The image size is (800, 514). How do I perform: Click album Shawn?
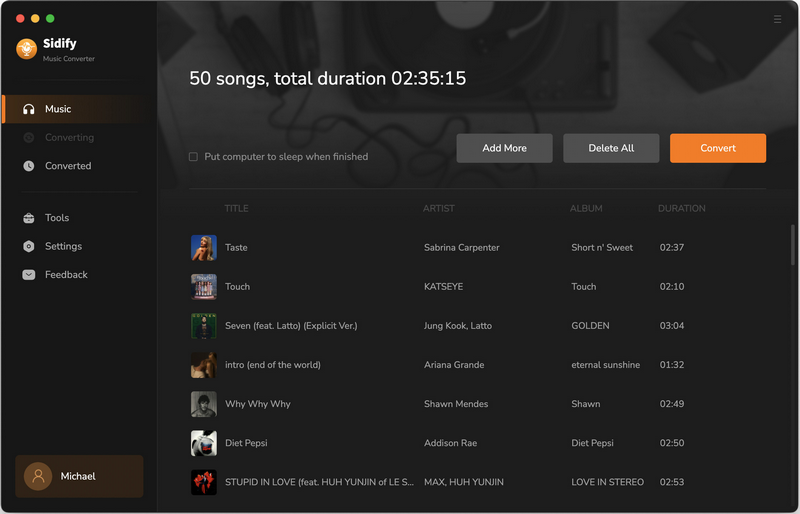point(585,404)
